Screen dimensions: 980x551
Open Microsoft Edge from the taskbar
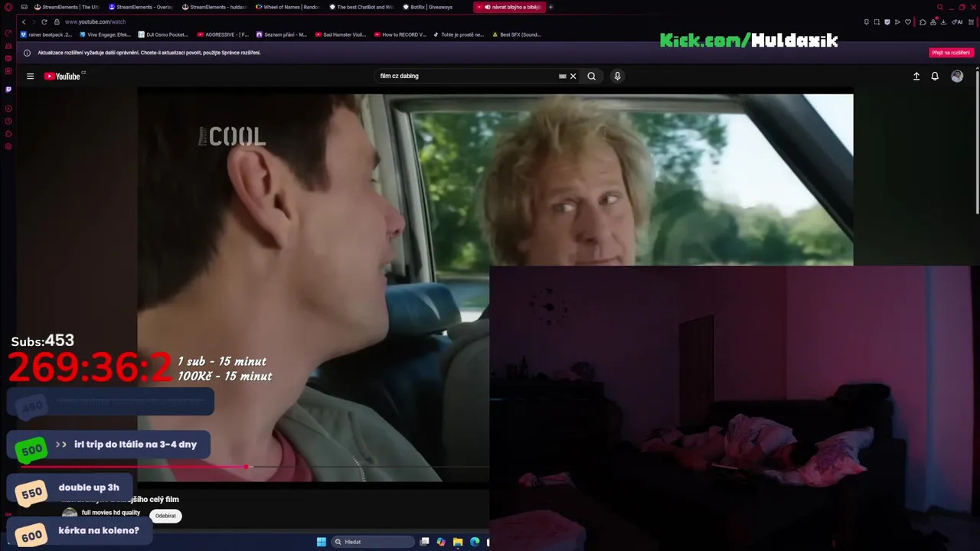pyautogui.click(x=475, y=542)
